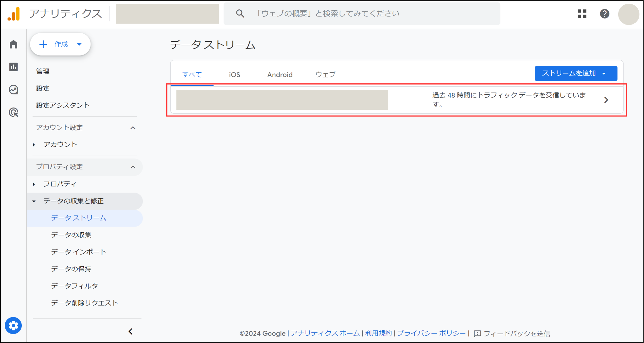This screenshot has width=644, height=343.
Task: Switch to the iOS tab
Action: [x=235, y=75]
